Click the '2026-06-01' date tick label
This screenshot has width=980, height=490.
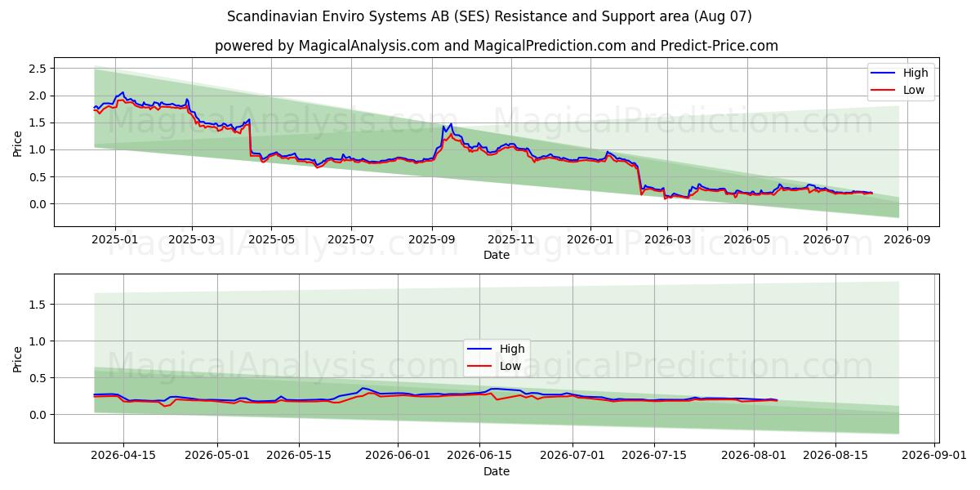point(399,456)
